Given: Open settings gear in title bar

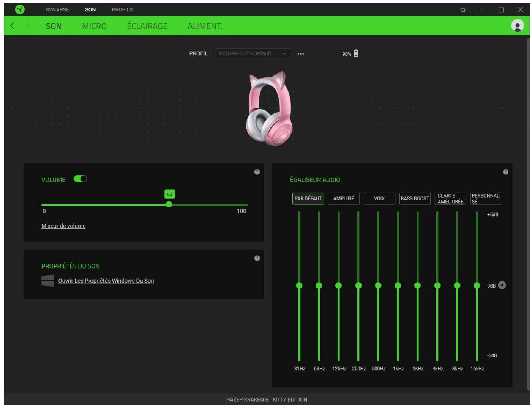Looking at the screenshot, I should [463, 10].
